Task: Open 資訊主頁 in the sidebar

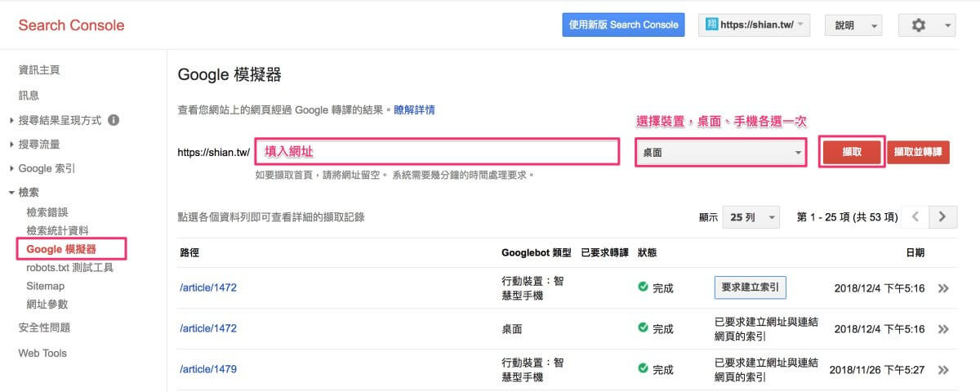Action: tap(39, 70)
